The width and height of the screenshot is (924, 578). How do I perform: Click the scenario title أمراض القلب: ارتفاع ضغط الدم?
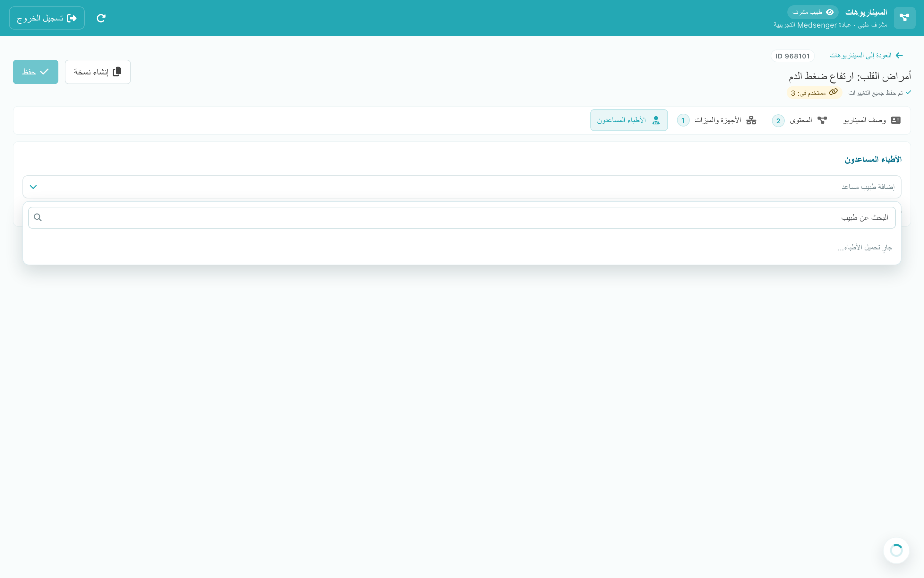850,76
